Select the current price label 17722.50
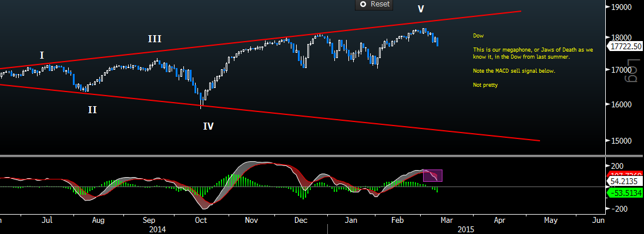 pos(626,46)
